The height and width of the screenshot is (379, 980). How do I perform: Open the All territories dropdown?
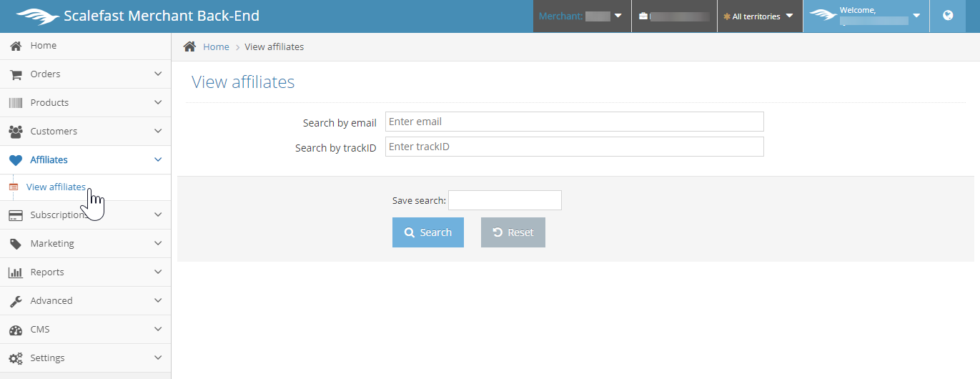pyautogui.click(x=759, y=16)
